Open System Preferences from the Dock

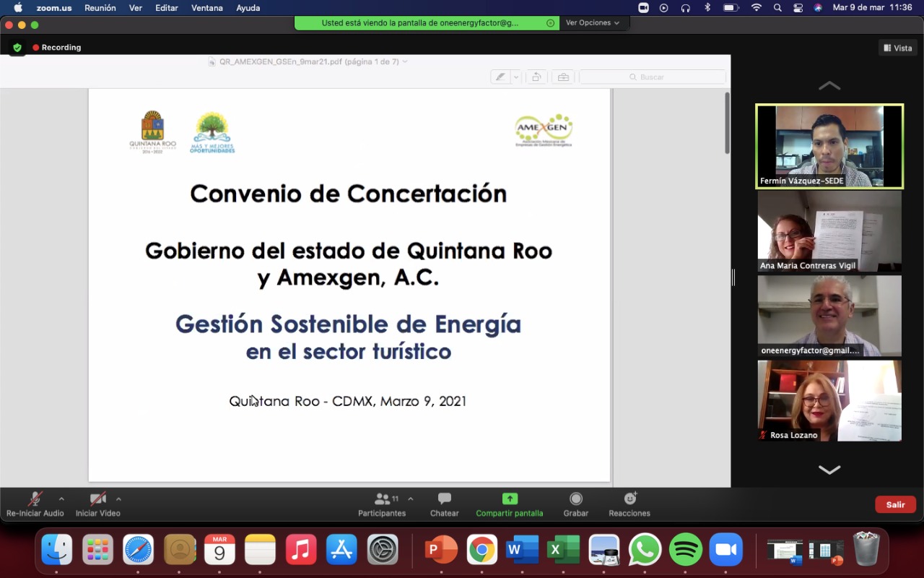click(x=383, y=550)
